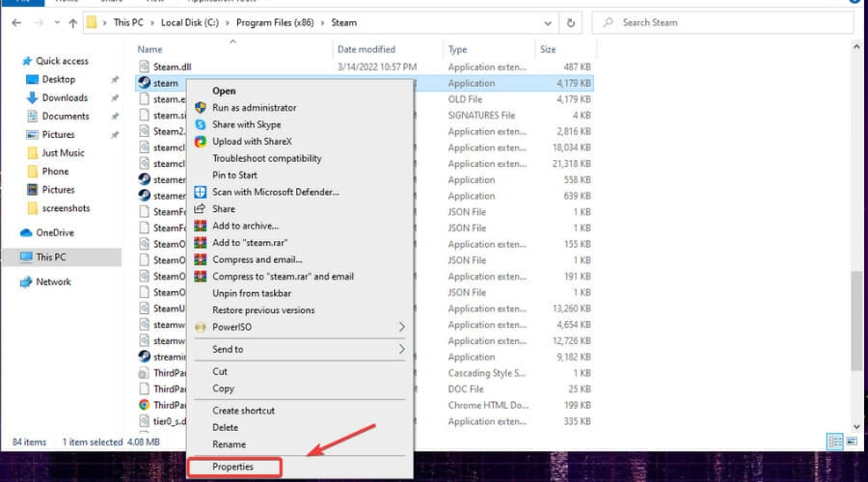The height and width of the screenshot is (482, 868).
Task: Open Phone folder in sidebar
Action: [x=55, y=172]
